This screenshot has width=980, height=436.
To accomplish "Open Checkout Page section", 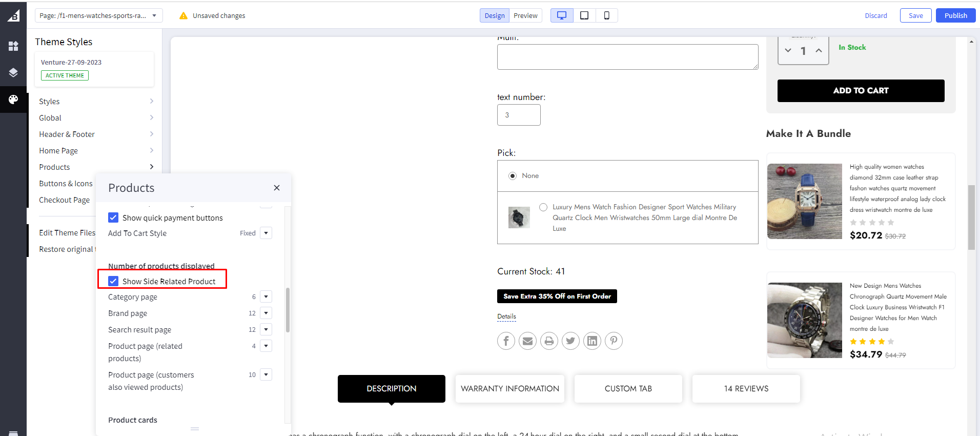I will [x=65, y=200].
